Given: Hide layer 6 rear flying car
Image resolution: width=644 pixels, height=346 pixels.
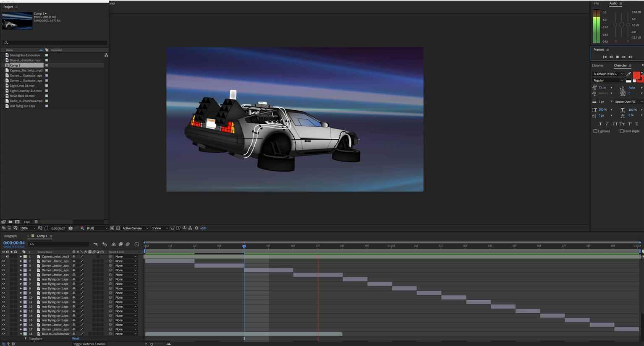Looking at the screenshot, I should pyautogui.click(x=3, y=279).
